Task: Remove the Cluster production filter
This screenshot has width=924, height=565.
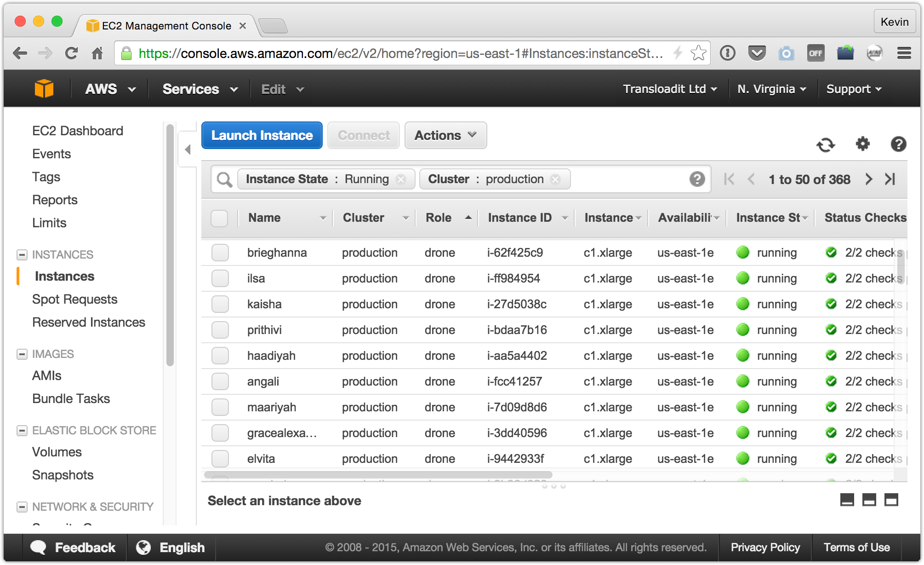Action: [556, 179]
